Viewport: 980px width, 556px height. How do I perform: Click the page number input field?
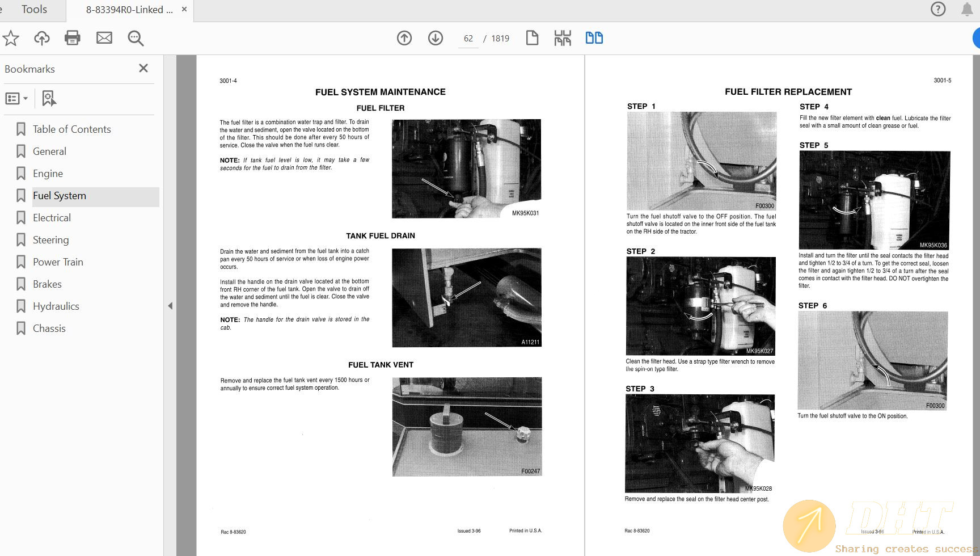tap(468, 39)
